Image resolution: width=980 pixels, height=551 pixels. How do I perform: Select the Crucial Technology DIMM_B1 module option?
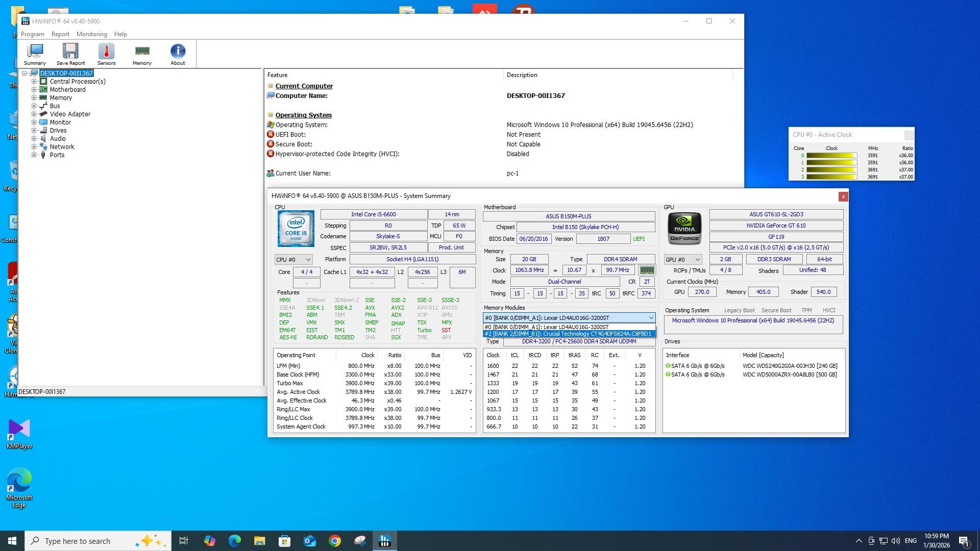pos(568,334)
